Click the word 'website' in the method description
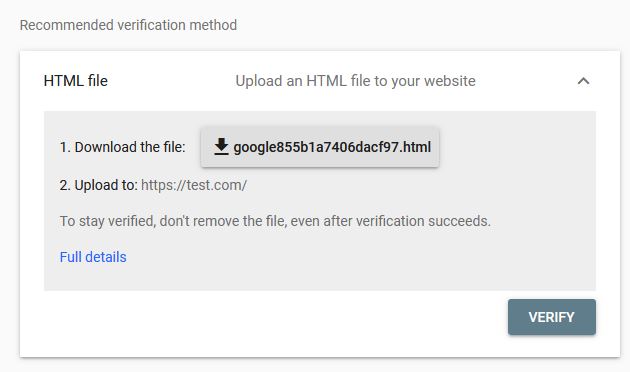The width and height of the screenshot is (630, 372). [450, 81]
